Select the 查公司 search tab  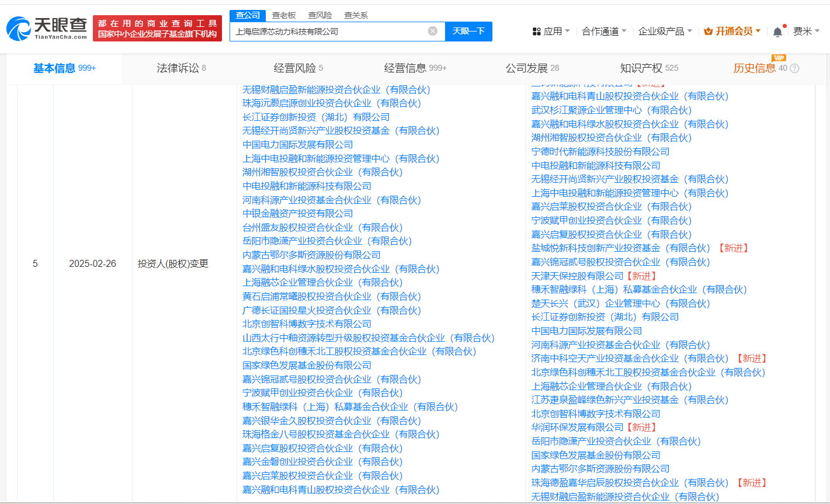point(248,15)
